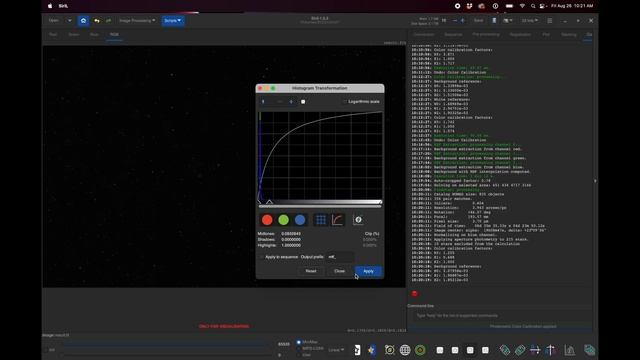Click the vertical mirror icon
The image size is (640, 360).
coord(550,350)
